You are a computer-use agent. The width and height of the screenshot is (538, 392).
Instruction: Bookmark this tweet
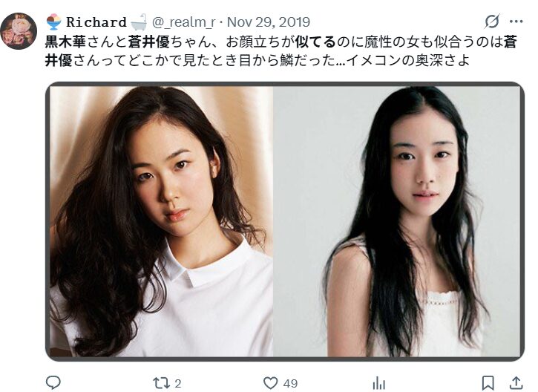(x=488, y=383)
